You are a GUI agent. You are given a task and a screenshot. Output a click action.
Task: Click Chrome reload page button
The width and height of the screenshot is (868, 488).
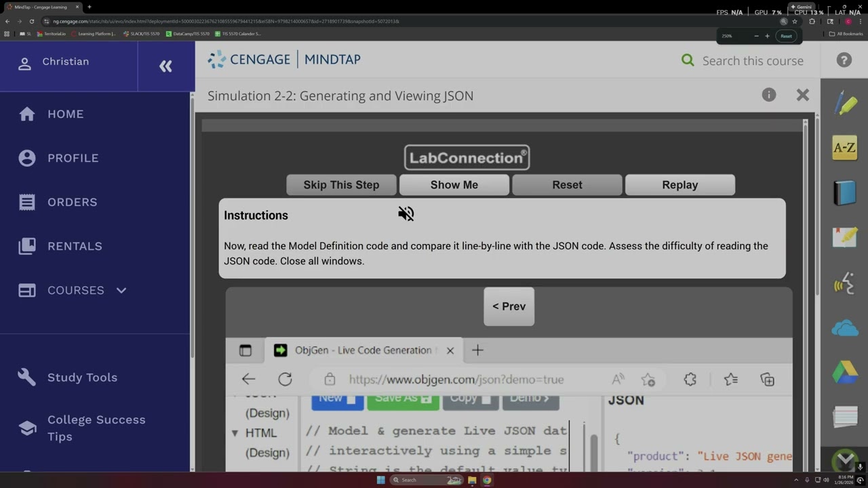point(31,21)
